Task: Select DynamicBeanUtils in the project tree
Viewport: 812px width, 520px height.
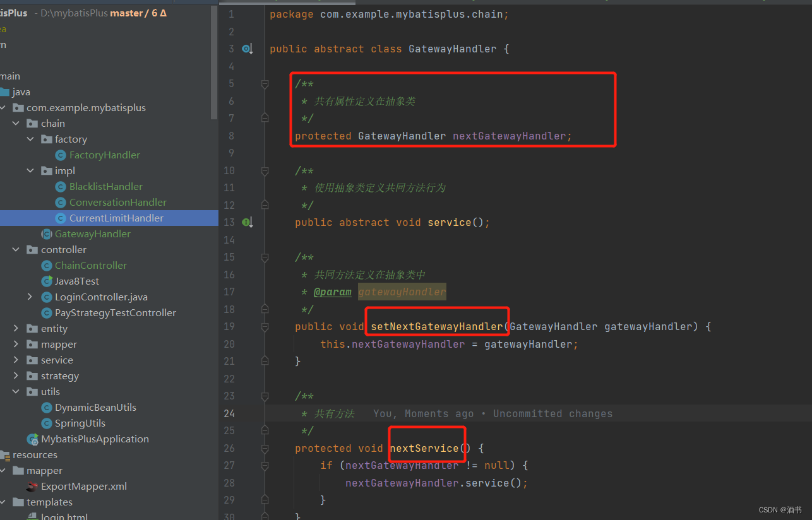Action: 95,408
